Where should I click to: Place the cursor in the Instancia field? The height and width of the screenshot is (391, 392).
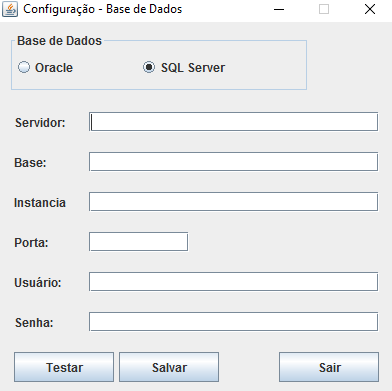point(233,202)
